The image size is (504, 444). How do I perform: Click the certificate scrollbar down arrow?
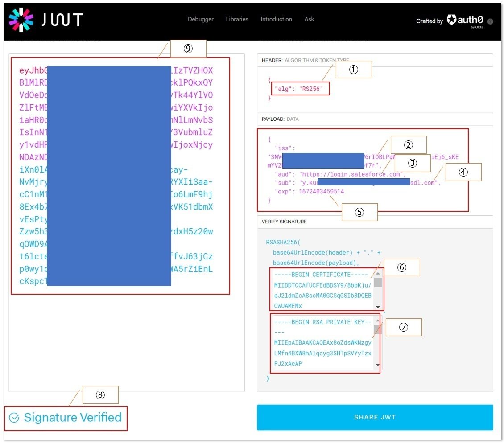click(x=378, y=307)
